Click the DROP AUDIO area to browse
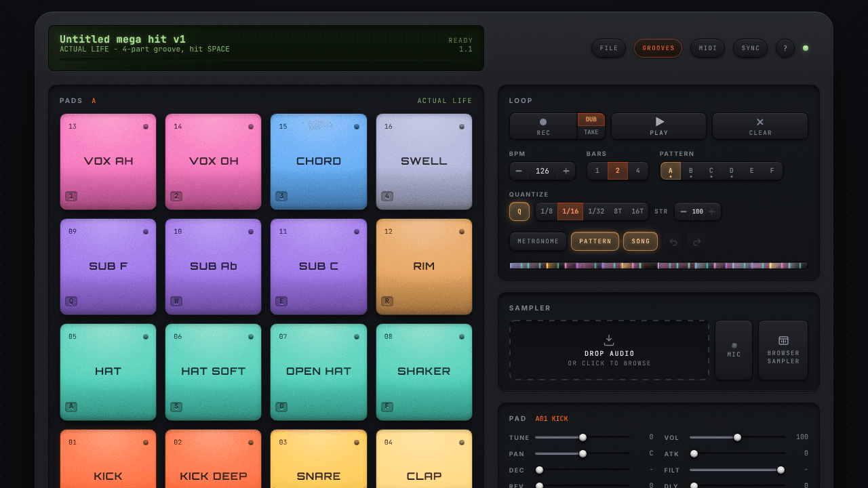The height and width of the screenshot is (488, 868). coord(610,350)
